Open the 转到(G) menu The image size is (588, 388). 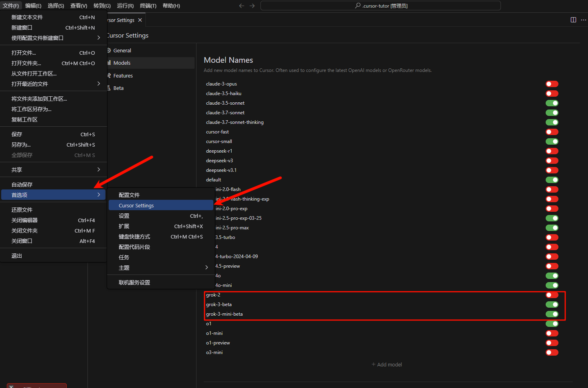pyautogui.click(x=102, y=6)
